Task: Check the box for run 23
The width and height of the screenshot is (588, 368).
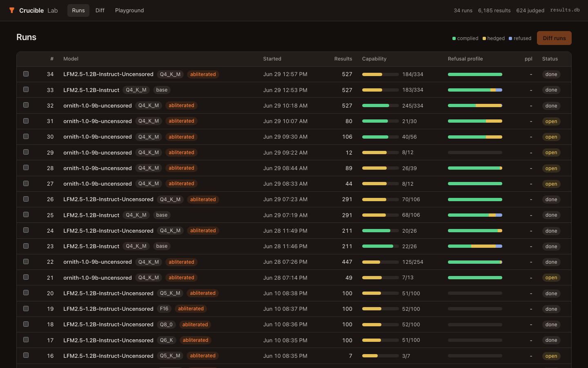Action: pyautogui.click(x=26, y=246)
